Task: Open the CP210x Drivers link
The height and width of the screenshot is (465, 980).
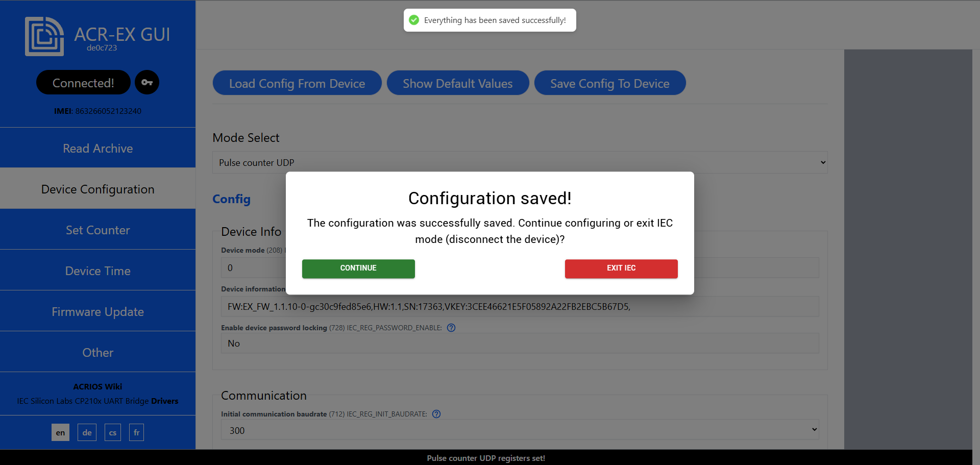Action: pyautogui.click(x=164, y=401)
